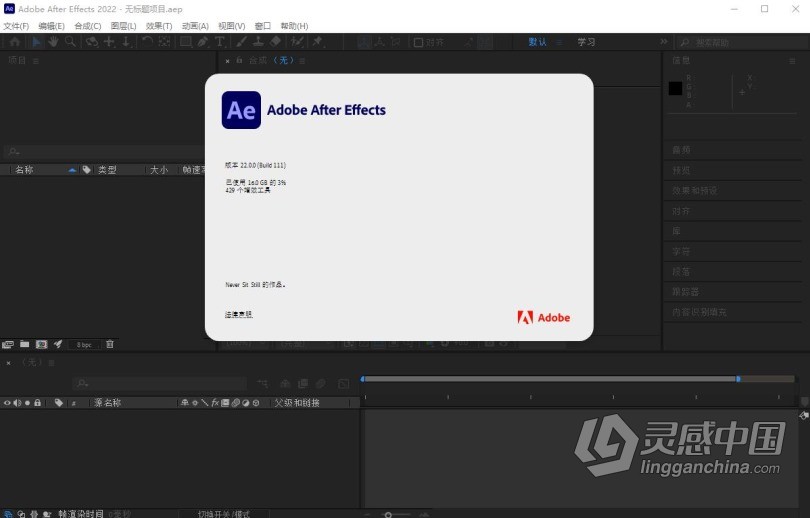The image size is (810, 518).
Task: Open the 编辑(E) menu
Action: tap(52, 26)
